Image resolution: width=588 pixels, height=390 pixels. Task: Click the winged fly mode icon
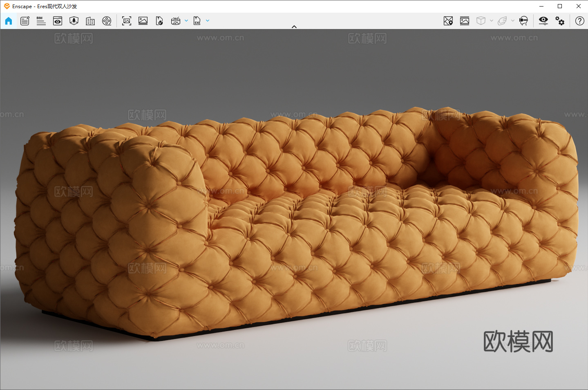pos(502,21)
